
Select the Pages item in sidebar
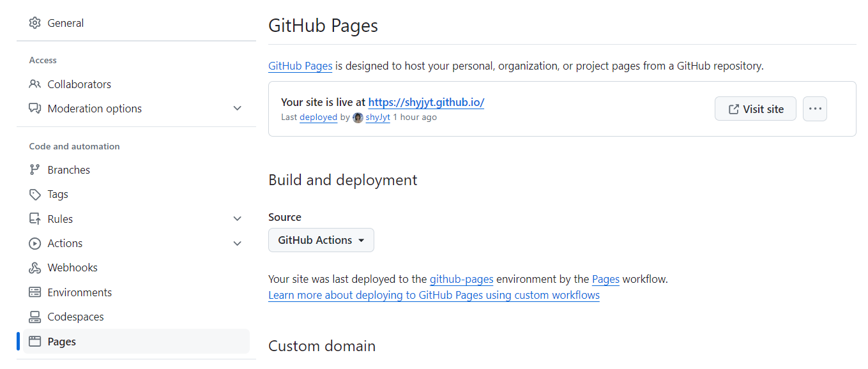click(62, 342)
